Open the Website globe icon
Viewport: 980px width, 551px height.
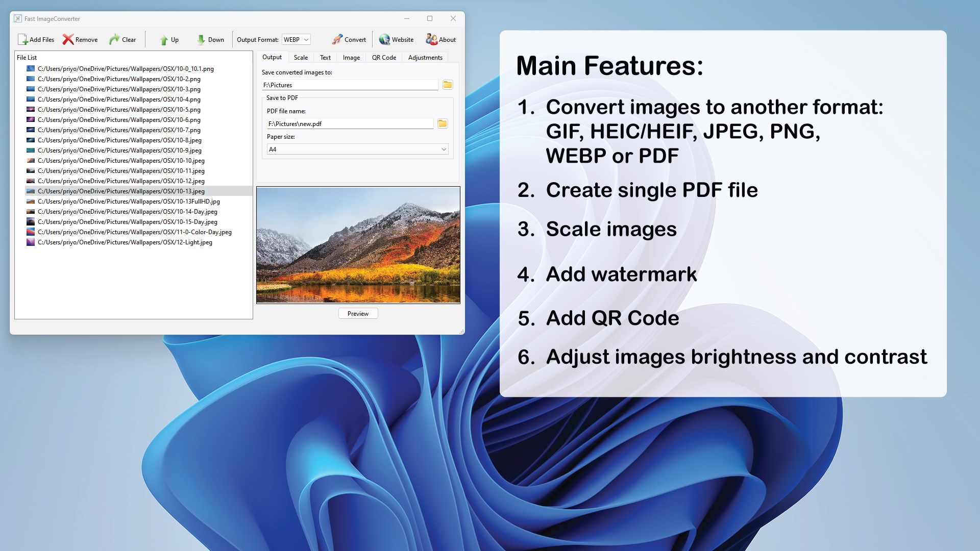(384, 40)
